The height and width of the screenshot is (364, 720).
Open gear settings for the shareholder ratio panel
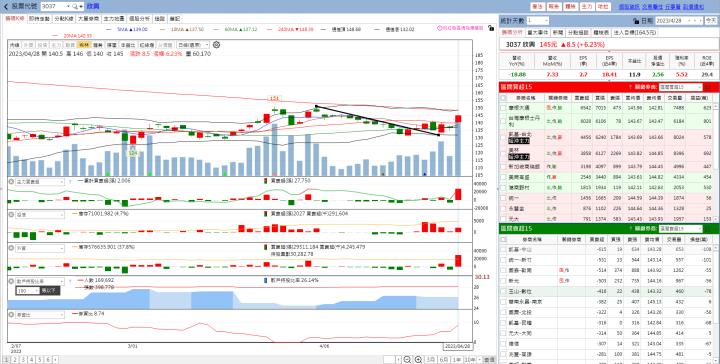tap(11, 281)
